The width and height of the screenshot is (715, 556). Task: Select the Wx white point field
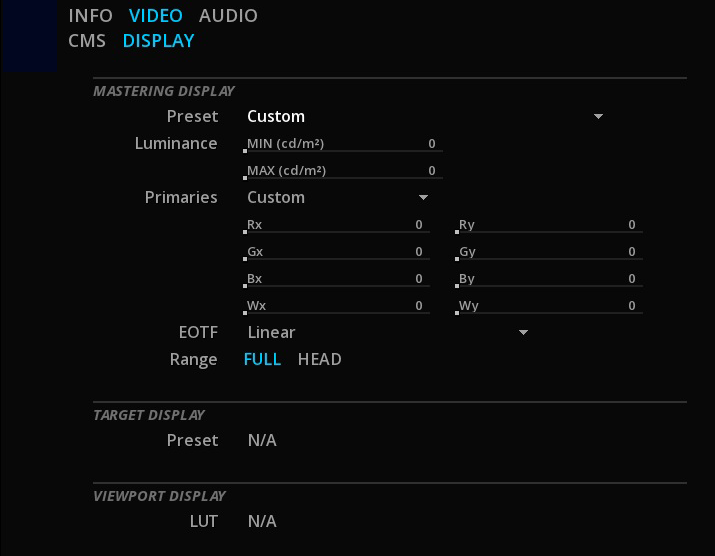coord(337,306)
